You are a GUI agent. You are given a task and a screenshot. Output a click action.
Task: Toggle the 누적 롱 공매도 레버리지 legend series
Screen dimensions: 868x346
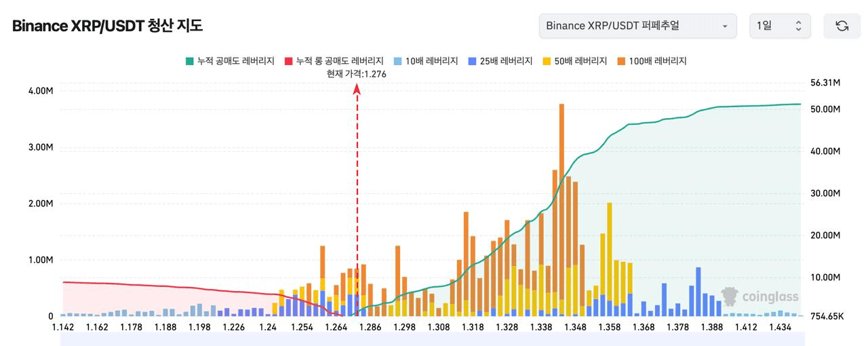click(x=334, y=61)
